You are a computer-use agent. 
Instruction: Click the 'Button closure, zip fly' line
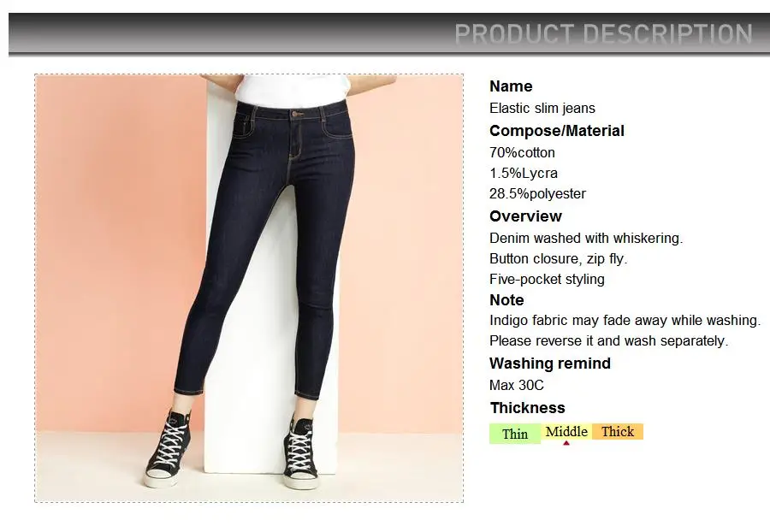[x=559, y=258]
